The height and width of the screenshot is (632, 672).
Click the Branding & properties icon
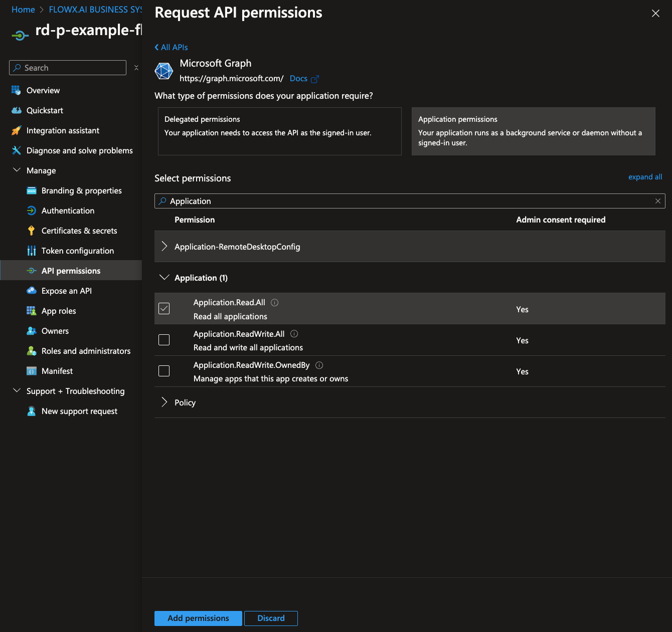[31, 190]
